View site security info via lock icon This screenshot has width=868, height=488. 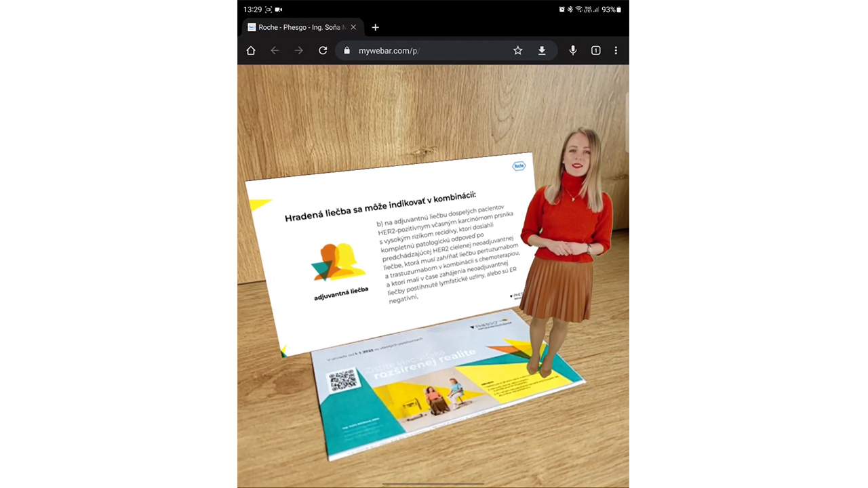[347, 51]
